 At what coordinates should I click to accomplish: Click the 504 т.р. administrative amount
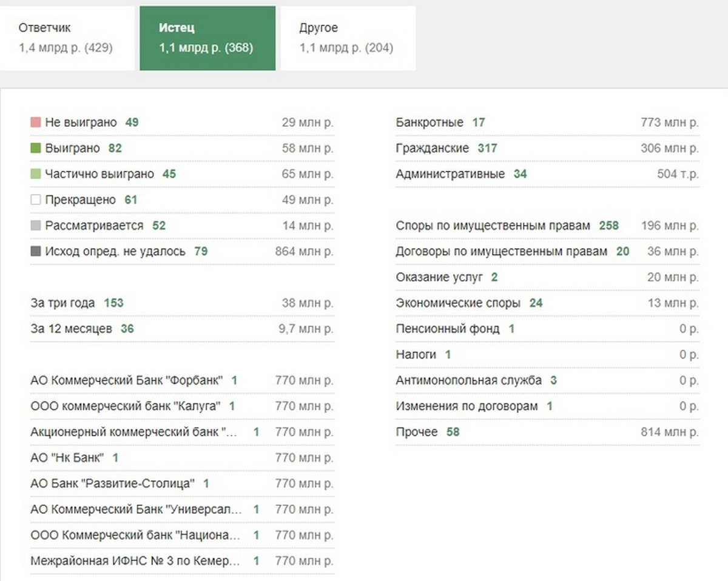(x=678, y=174)
